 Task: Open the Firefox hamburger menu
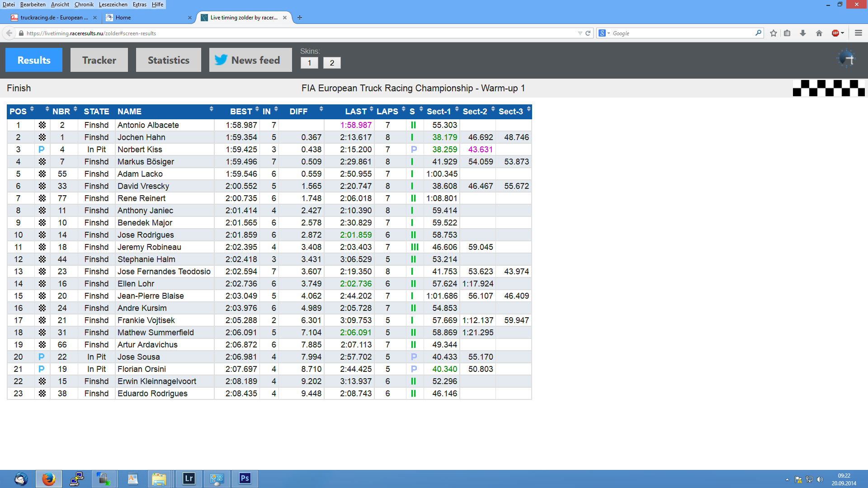[x=859, y=33]
